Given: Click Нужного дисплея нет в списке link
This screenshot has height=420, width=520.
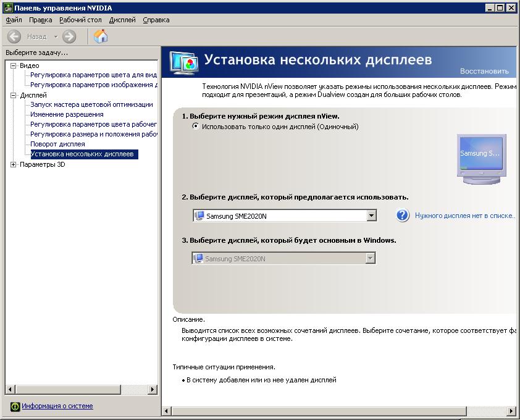Looking at the screenshot, I should pos(464,216).
